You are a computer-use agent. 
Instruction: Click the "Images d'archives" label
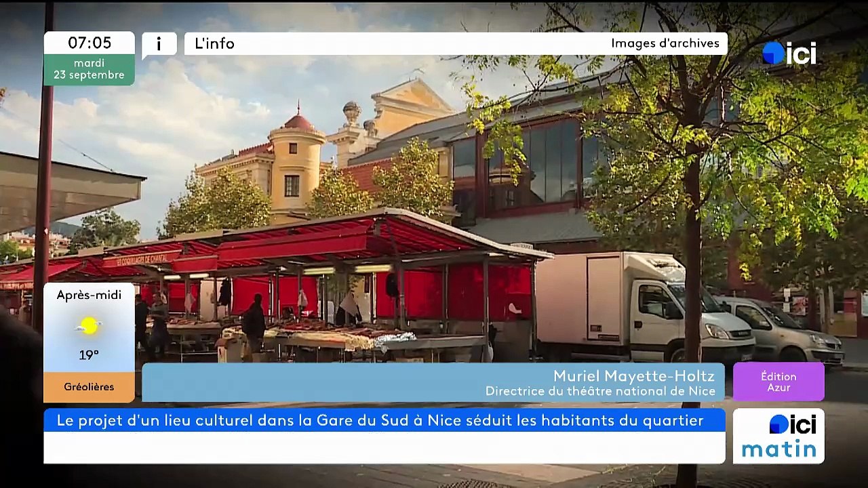[665, 43]
